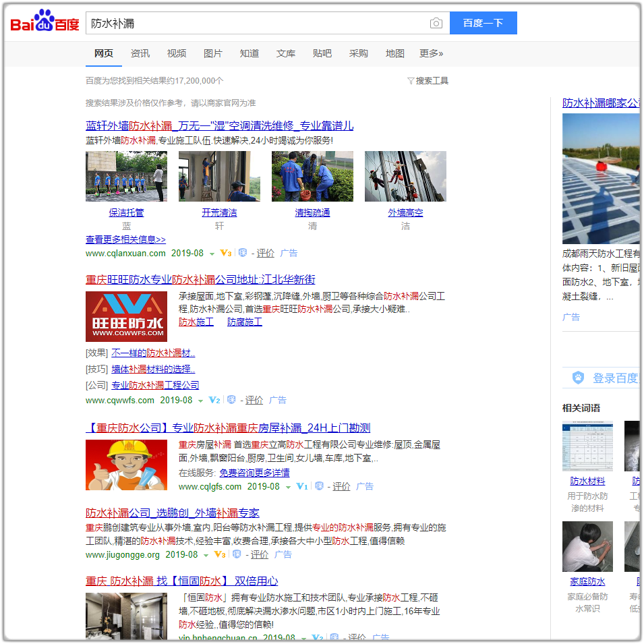Click the search input field
Image resolution: width=644 pixels, height=644 pixels.
coord(256,23)
